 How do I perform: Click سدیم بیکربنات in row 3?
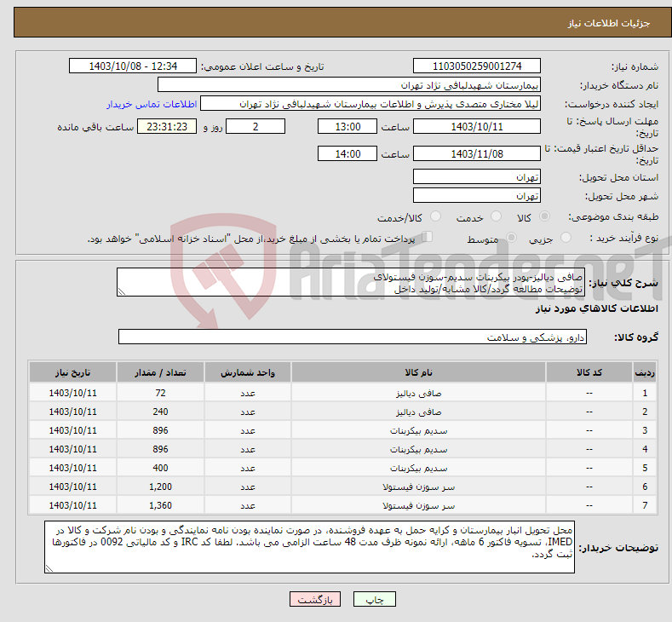click(x=418, y=430)
